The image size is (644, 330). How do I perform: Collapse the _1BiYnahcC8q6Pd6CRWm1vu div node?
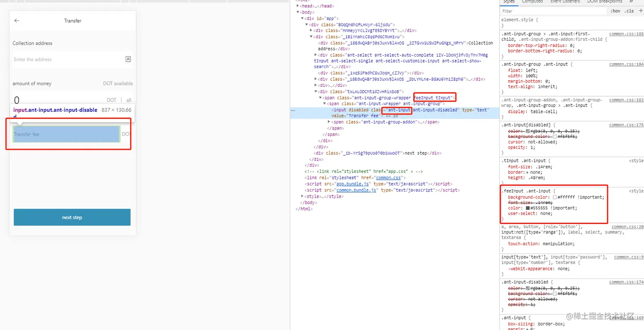click(x=311, y=37)
